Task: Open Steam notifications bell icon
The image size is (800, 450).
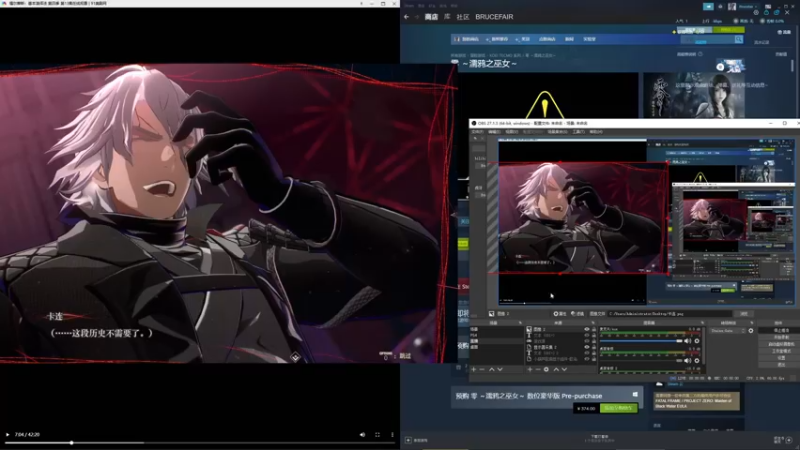Action: click(720, 7)
